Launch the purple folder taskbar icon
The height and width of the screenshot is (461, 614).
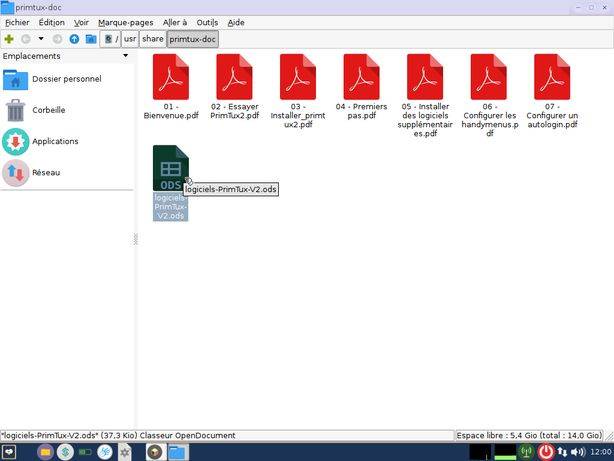pyautogui.click(x=45, y=452)
